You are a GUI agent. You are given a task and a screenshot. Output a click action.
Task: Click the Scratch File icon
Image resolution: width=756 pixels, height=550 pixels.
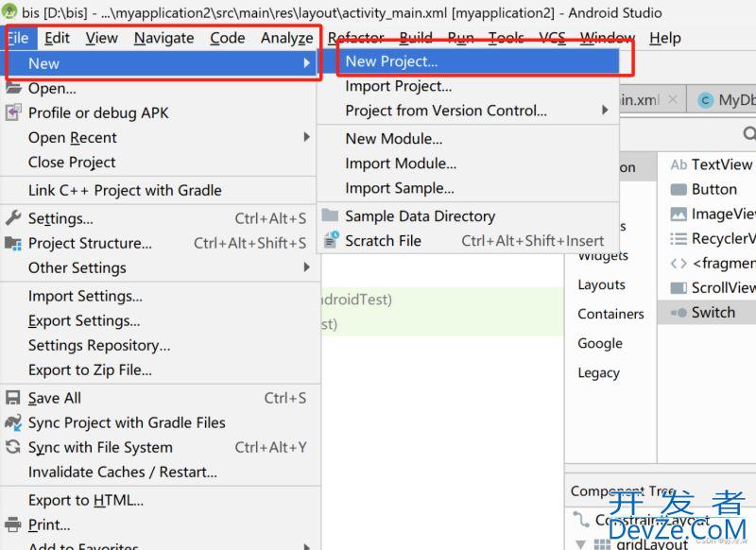tap(332, 240)
